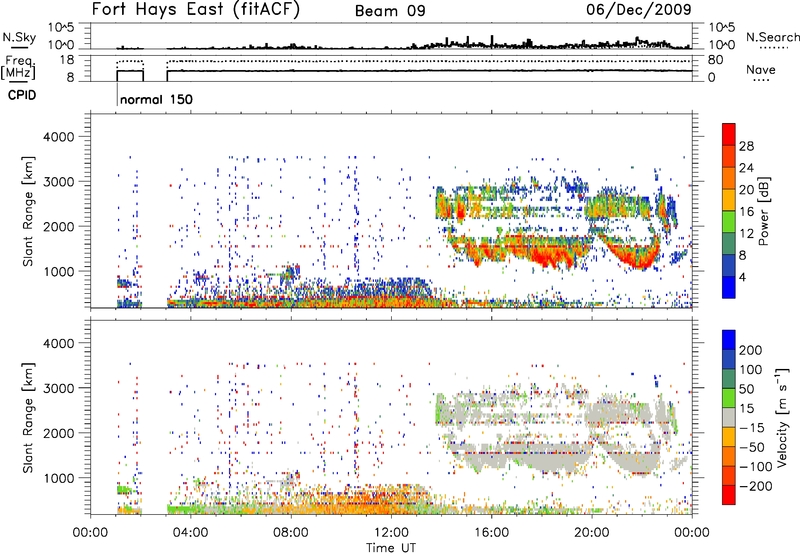
Task: Click the '1000' tick on the velocity panel
Action: (x=58, y=478)
